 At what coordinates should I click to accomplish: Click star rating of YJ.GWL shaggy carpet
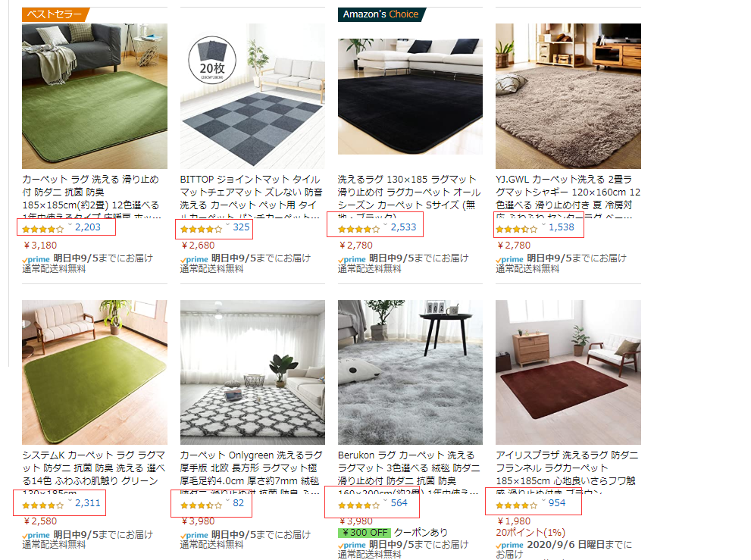tap(516, 229)
